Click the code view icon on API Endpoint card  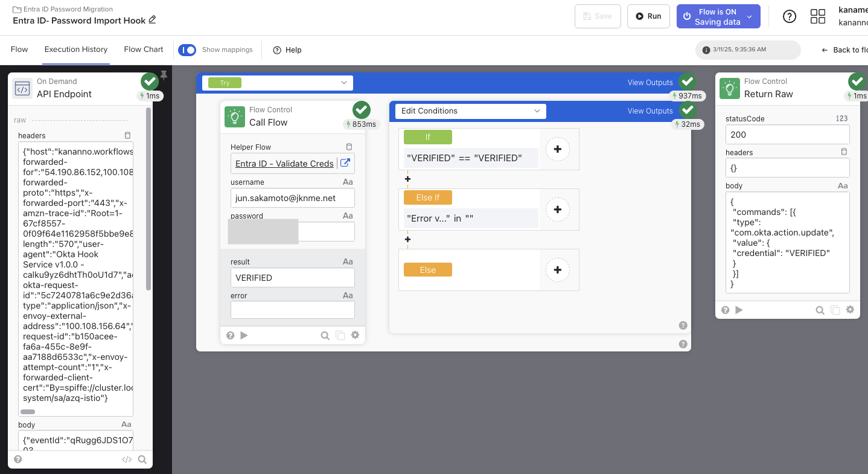126,460
